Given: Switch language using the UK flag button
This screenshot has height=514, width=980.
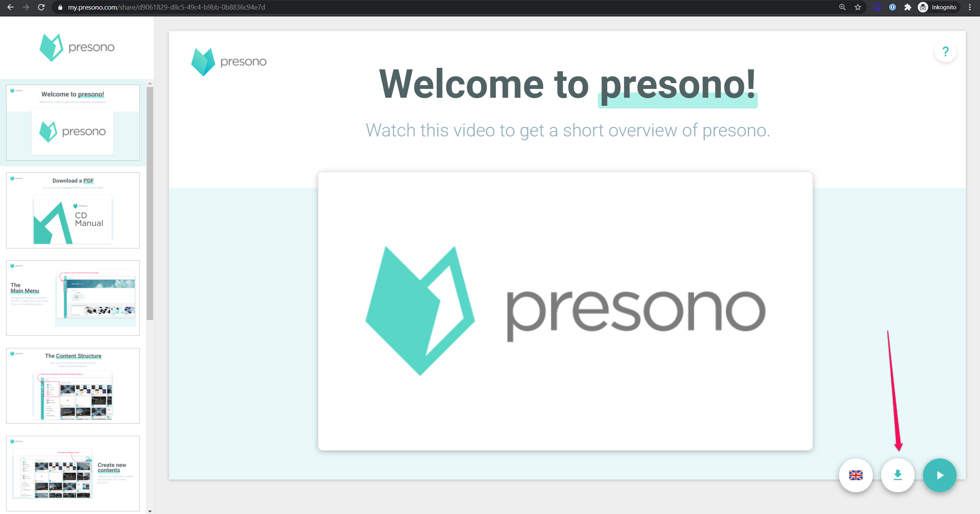Looking at the screenshot, I should [856, 475].
